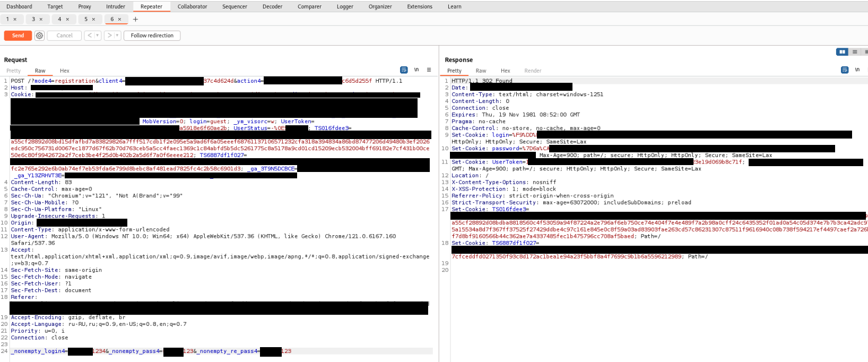Go back to previous request in history
The image size is (868, 362).
pyautogui.click(x=90, y=36)
